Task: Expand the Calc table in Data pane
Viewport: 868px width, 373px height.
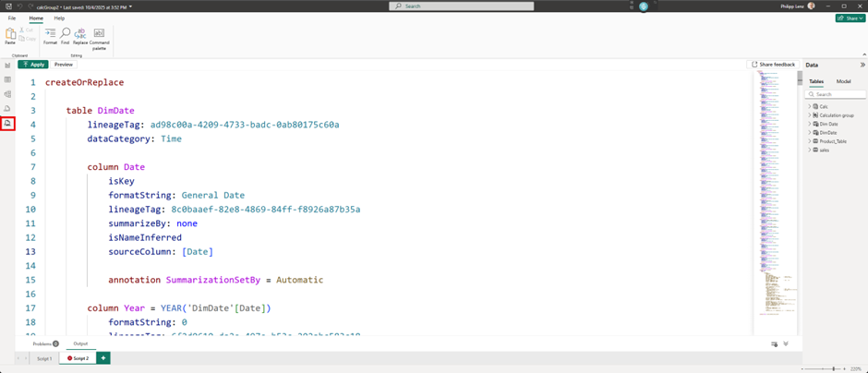Action: click(x=810, y=106)
